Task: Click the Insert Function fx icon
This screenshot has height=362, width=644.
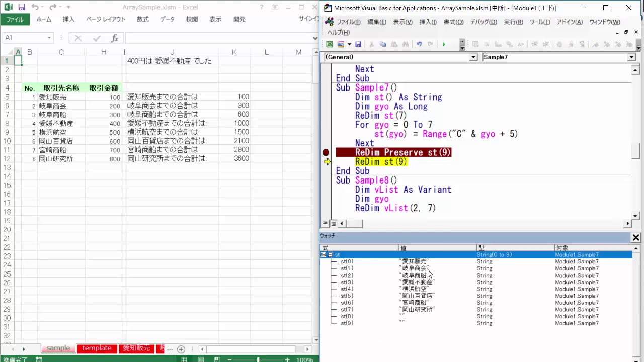Action: coord(114,38)
